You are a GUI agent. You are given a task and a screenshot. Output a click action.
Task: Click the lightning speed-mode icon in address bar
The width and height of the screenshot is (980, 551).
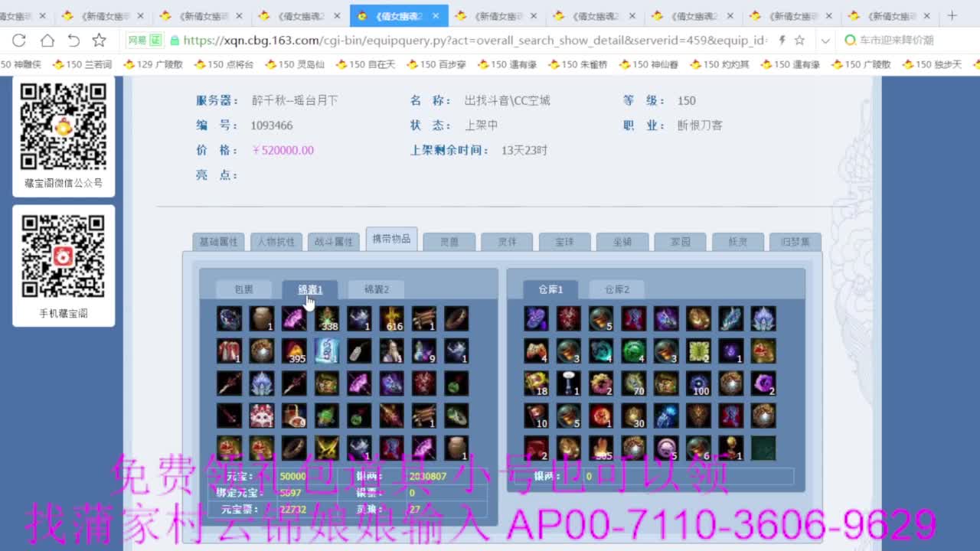coord(782,41)
